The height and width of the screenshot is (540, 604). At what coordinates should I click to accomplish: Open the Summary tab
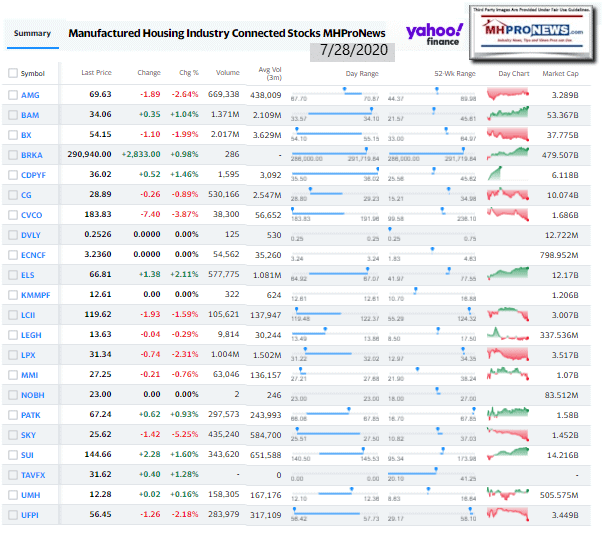coord(30,32)
